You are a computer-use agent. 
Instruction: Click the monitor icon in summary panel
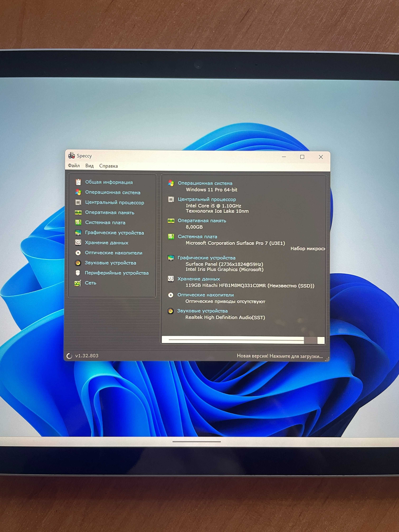coord(171,258)
